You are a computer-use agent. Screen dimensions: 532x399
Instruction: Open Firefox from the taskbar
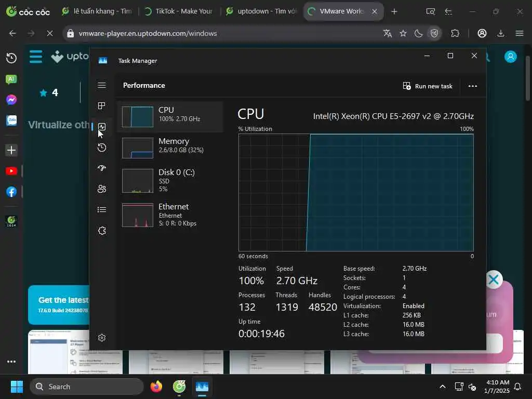point(156,387)
